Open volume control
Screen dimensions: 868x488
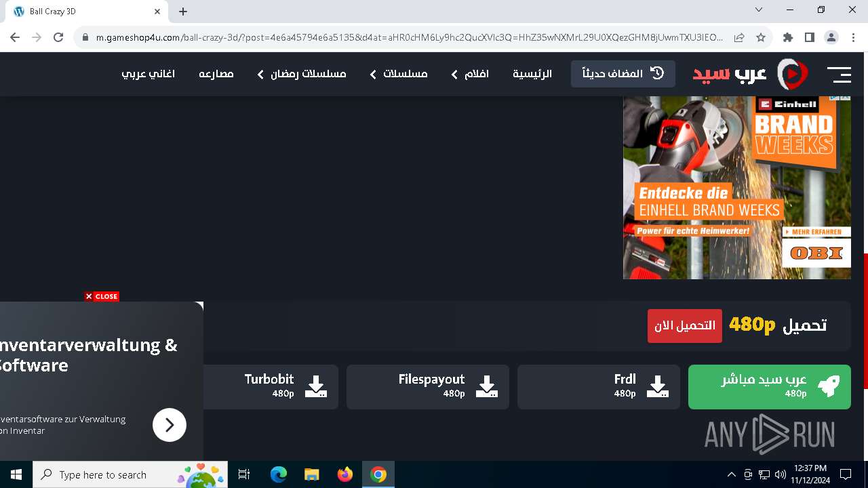pyautogui.click(x=781, y=474)
